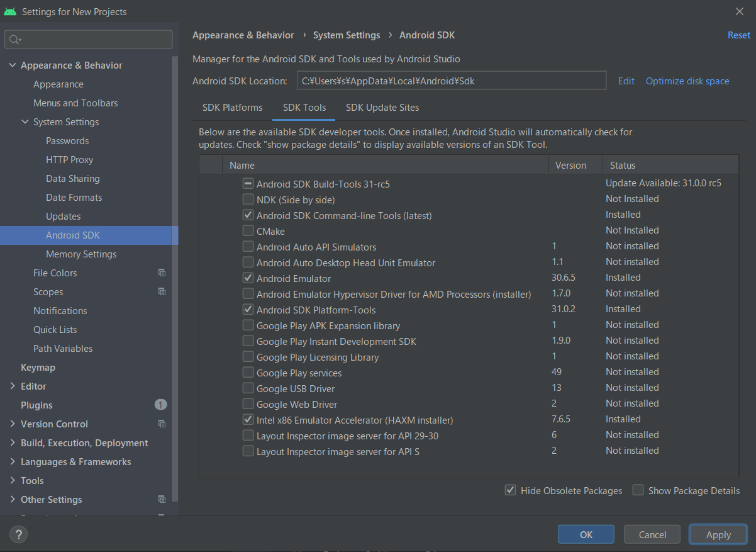The image size is (756, 552).
Task: Enable Show Package Details
Action: pyautogui.click(x=638, y=490)
